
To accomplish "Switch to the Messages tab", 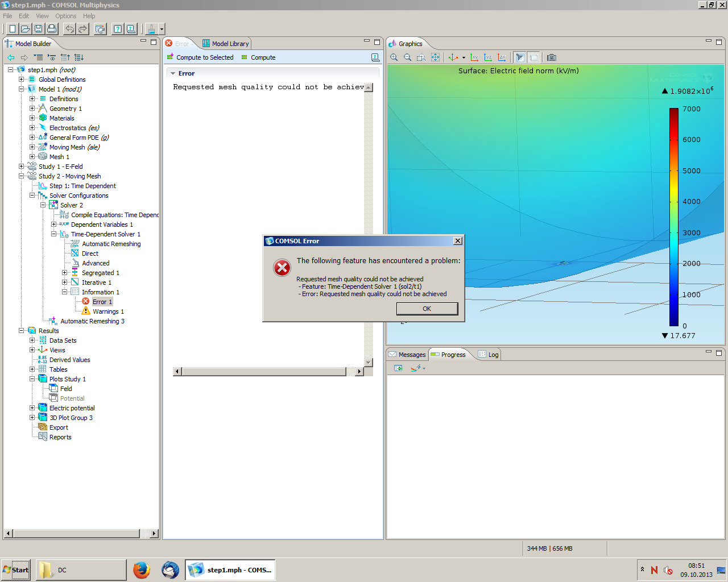I will point(407,355).
